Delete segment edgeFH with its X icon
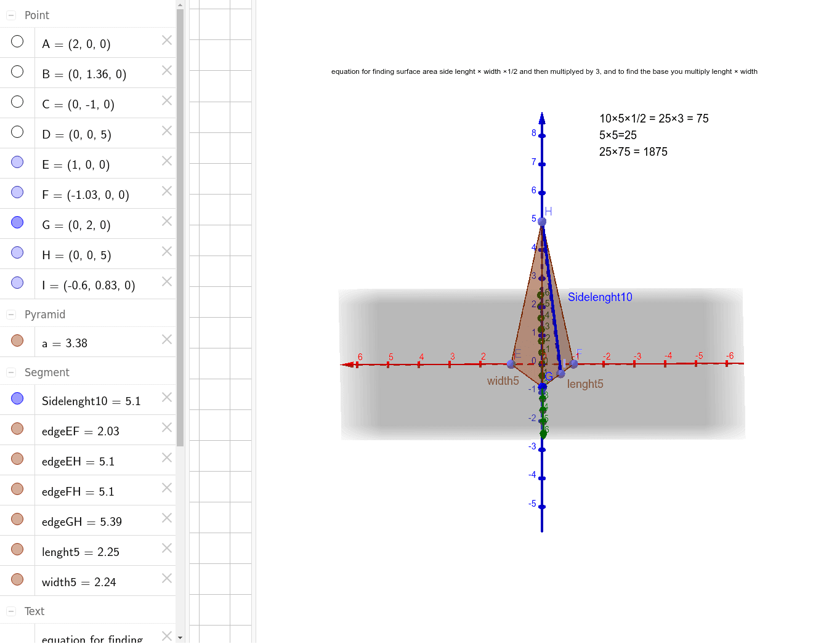This screenshot has height=644, width=829. (166, 488)
